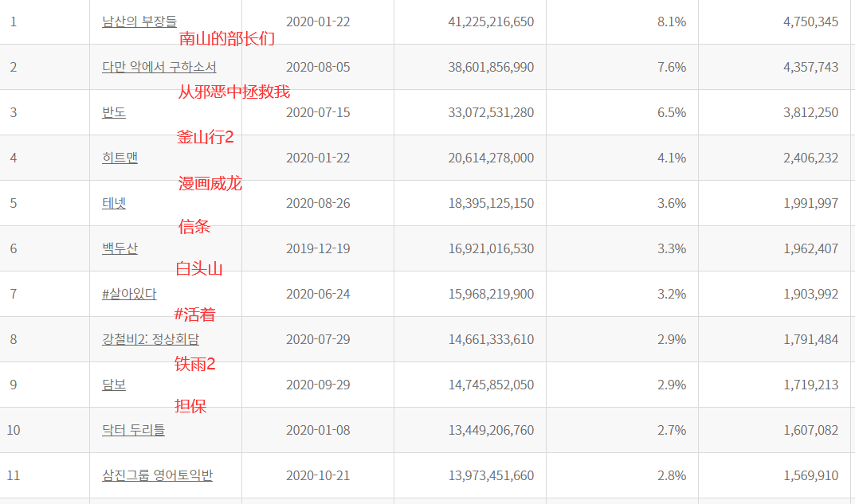Open the 백두산 movie link
Image resolution: width=855 pixels, height=504 pixels.
(x=120, y=248)
